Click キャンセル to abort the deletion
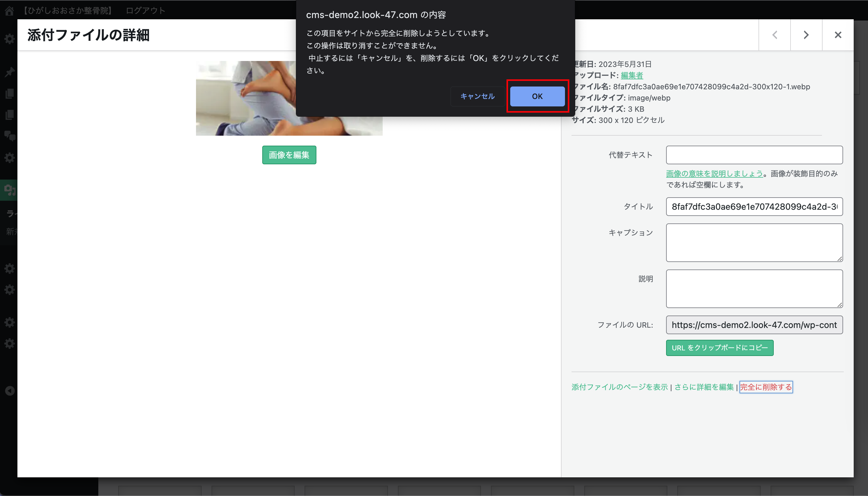Screen dimensions: 868x496 click(478, 96)
